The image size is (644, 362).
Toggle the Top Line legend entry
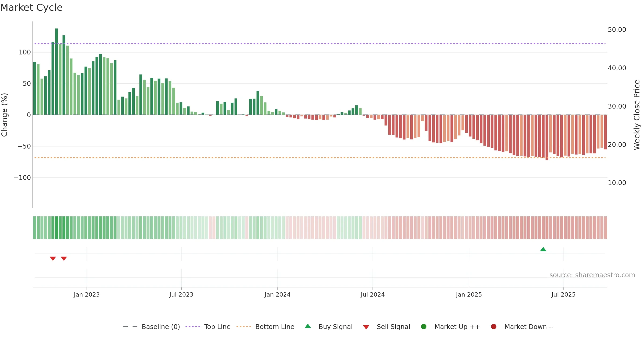point(208,327)
